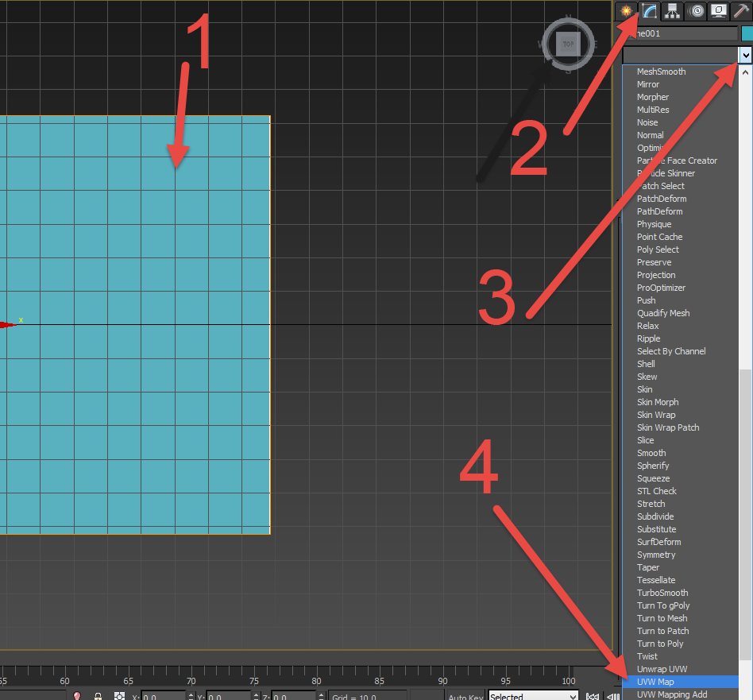Toggle the selection lock padlock
The height and width of the screenshot is (700, 753).
click(97, 695)
